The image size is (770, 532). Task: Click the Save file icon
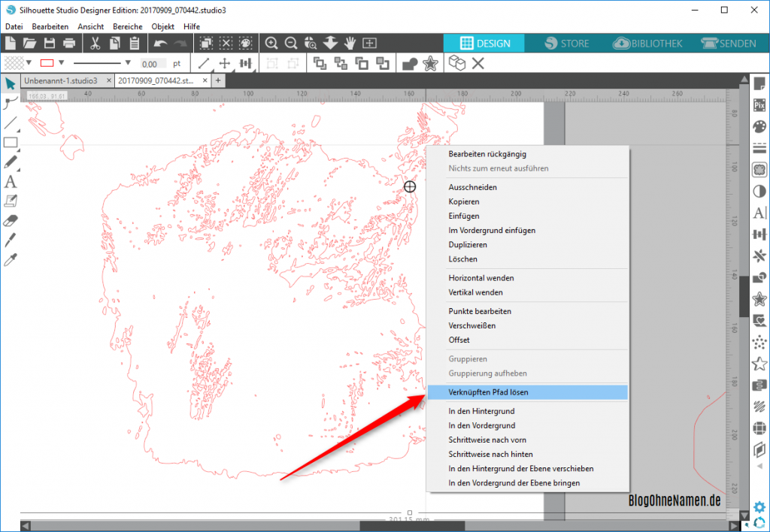pos(50,44)
